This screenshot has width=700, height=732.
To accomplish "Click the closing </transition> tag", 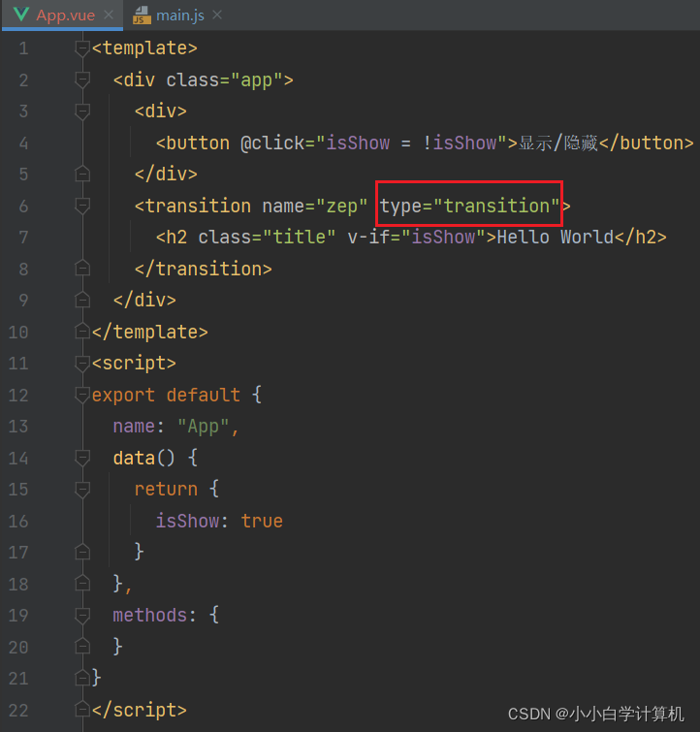I will click(x=204, y=269).
